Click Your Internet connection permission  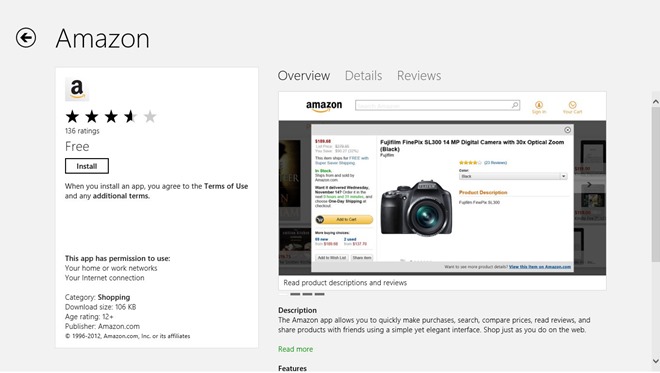(104, 278)
